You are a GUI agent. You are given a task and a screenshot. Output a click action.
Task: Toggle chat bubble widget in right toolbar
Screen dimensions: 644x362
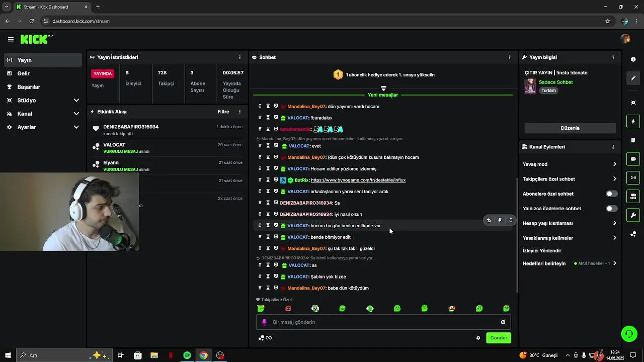[633, 159]
